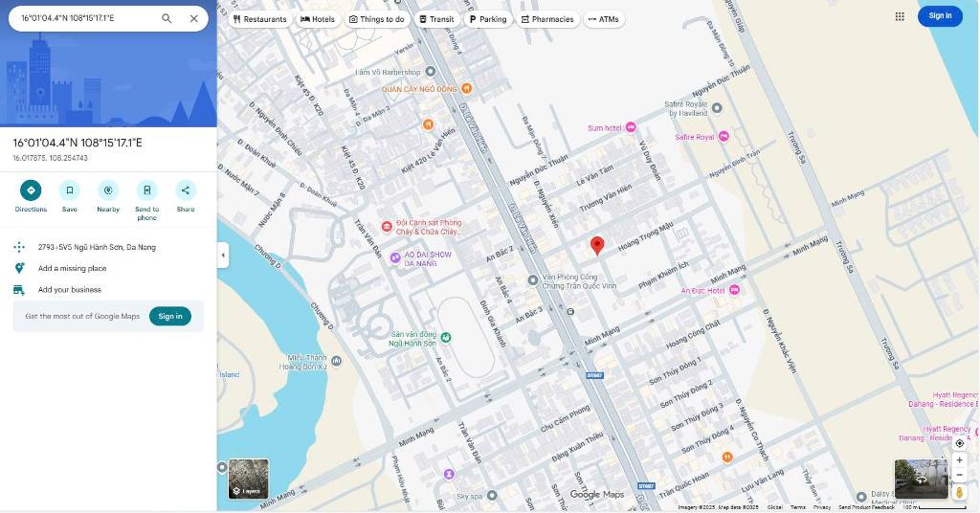Click Sign in button at top right
The width and height of the screenshot is (980, 513).
point(940,15)
